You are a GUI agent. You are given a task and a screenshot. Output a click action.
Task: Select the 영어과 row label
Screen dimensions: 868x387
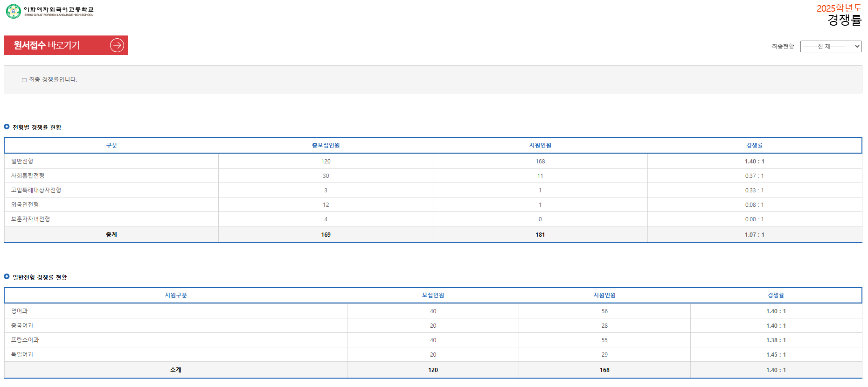coord(20,311)
